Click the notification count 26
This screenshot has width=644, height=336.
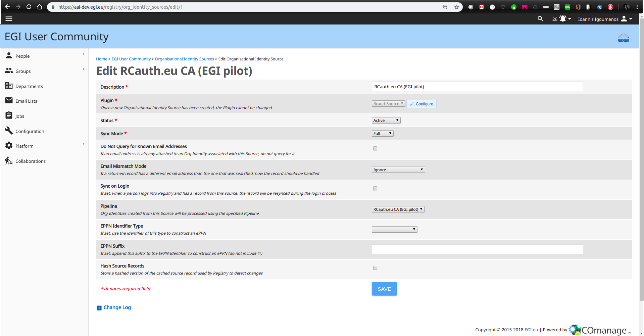pyautogui.click(x=555, y=19)
